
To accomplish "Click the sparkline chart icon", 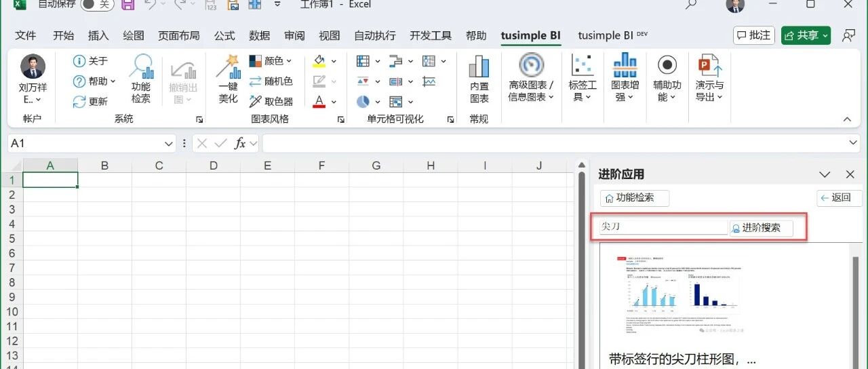I will (x=429, y=81).
